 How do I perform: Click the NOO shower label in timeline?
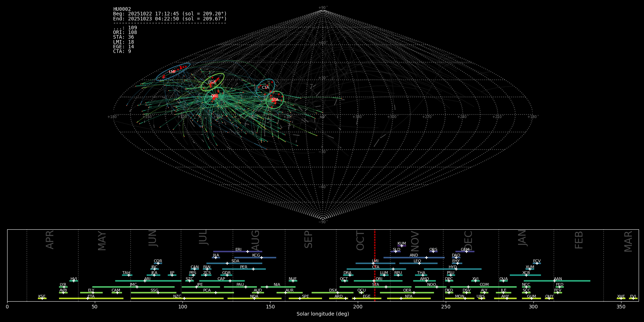click(x=432, y=285)
